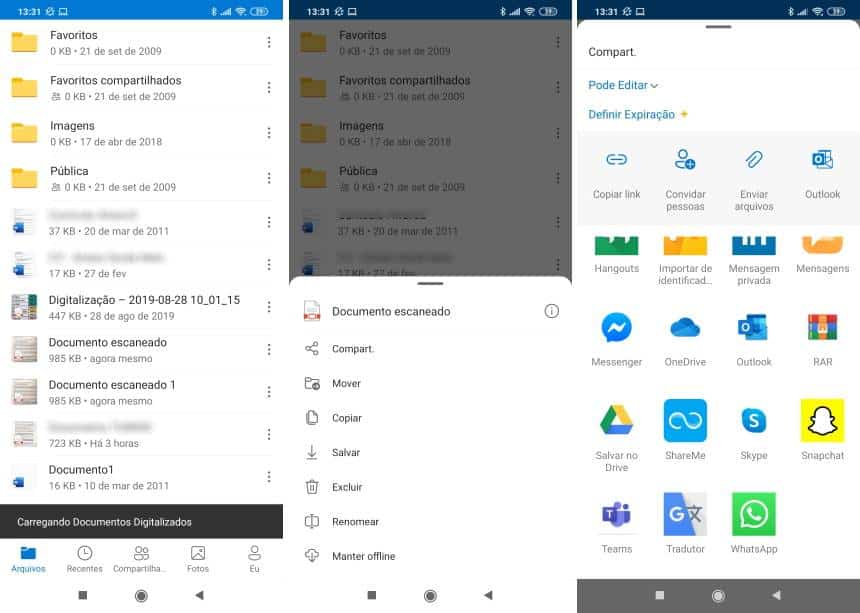Tap the home button on the share sheet screen
Image resolution: width=860 pixels, height=613 pixels.
point(718,595)
